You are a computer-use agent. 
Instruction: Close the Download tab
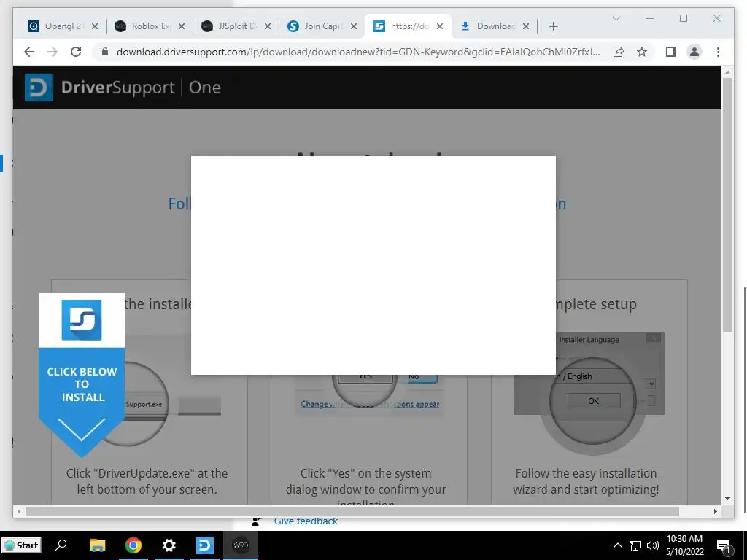click(x=526, y=26)
